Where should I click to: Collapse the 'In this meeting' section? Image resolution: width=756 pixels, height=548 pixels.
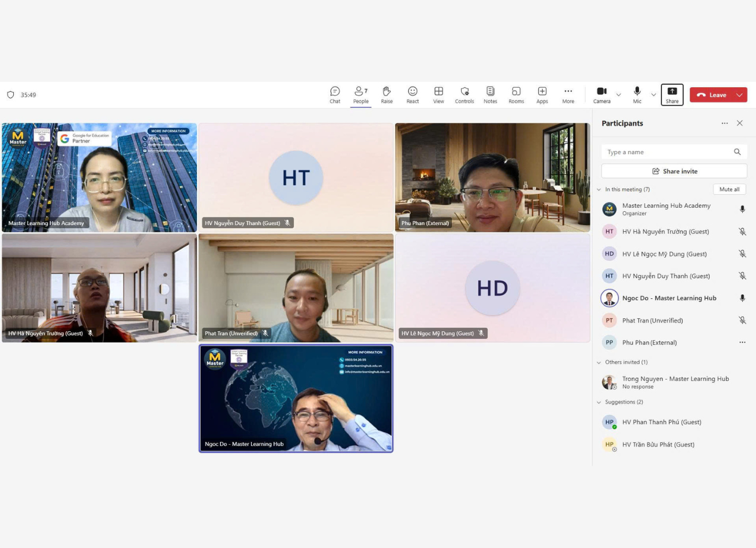[x=599, y=189]
